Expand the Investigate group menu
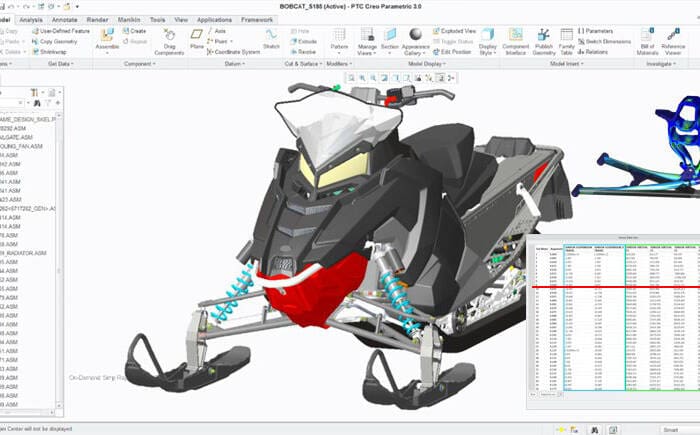The width and height of the screenshot is (700, 435). pos(661,64)
